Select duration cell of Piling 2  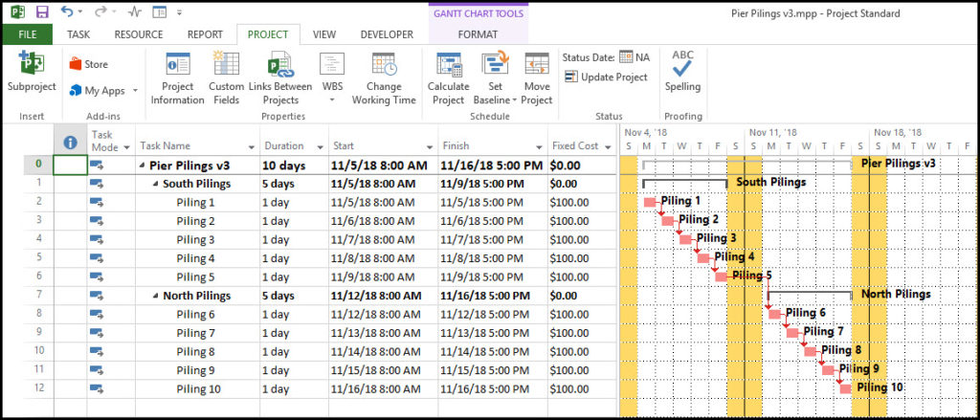[x=295, y=221]
